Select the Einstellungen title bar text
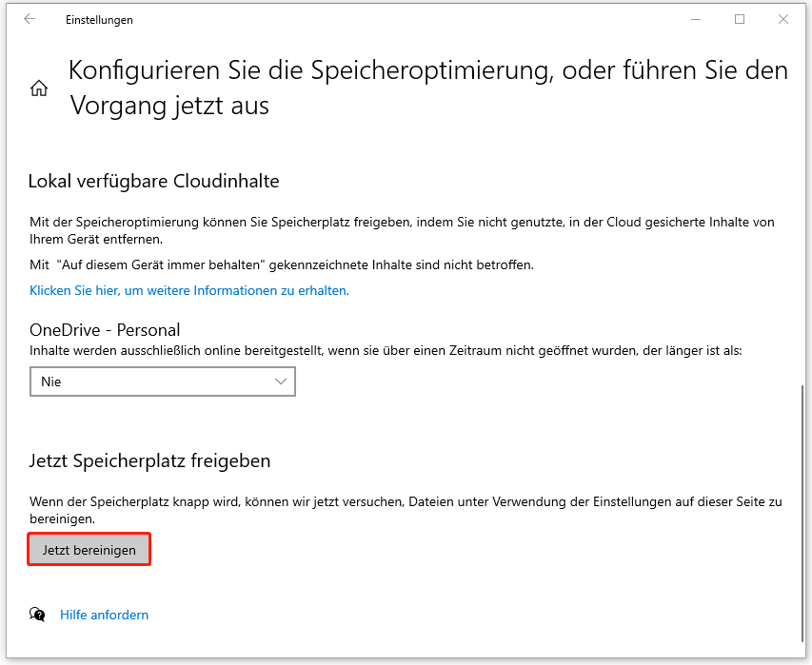 (x=99, y=19)
